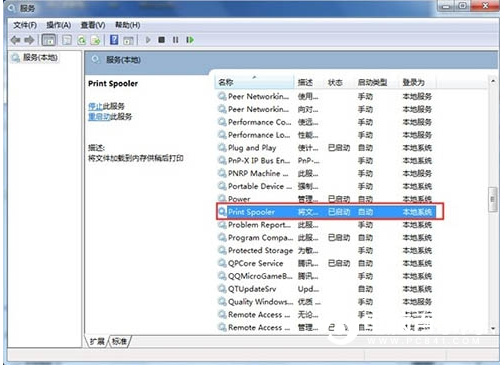The height and width of the screenshot is (366, 500).
Task: Switch to the 标准 tab
Action: 119,341
